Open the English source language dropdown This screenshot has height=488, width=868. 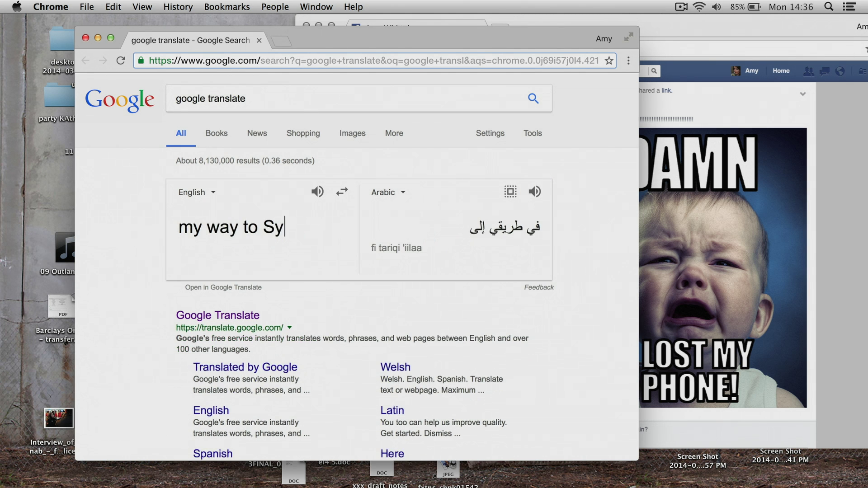197,192
